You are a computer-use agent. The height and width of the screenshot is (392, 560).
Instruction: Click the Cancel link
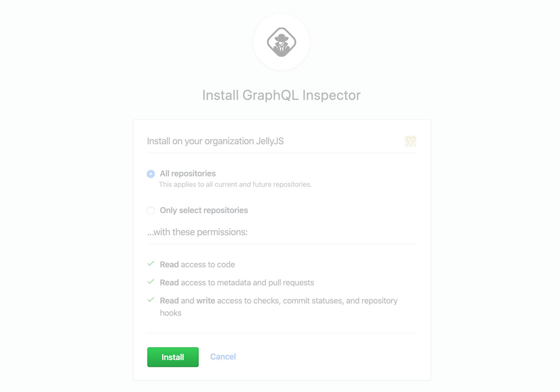223,357
